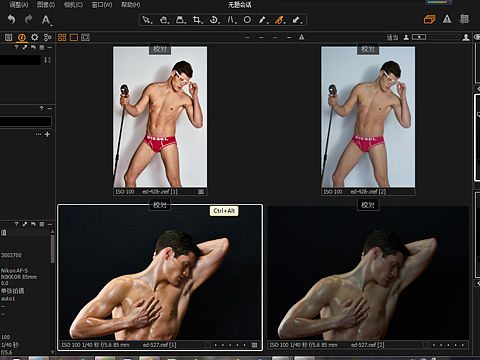Viewport: 480px width, 360px height.
Task: Toggle the orange multi-view grid button
Action: pyautogui.click(x=62, y=37)
